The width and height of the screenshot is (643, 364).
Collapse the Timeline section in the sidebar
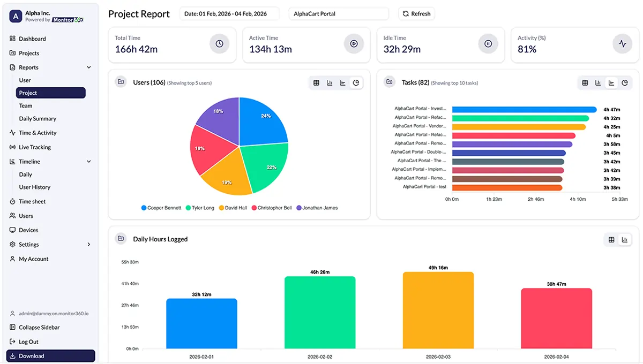click(x=88, y=161)
